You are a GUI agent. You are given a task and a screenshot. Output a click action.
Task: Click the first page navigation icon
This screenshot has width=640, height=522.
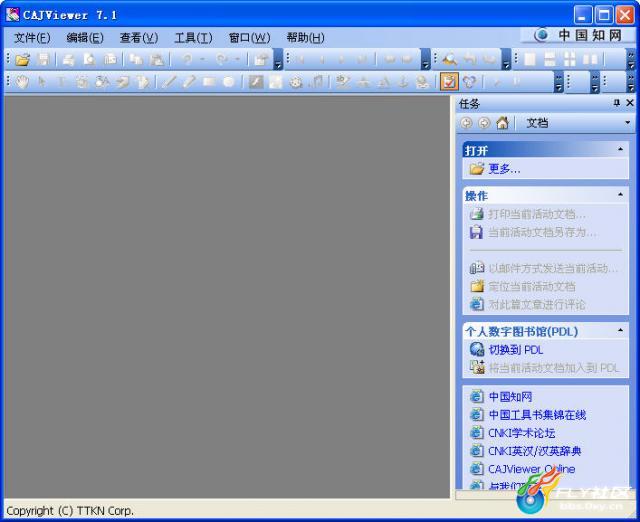click(x=302, y=60)
